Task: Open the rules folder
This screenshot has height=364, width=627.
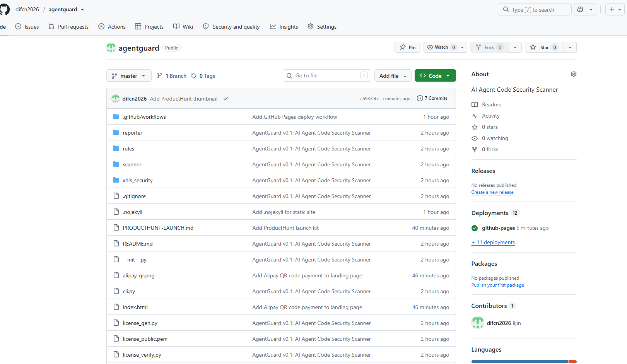Action: coord(128,149)
